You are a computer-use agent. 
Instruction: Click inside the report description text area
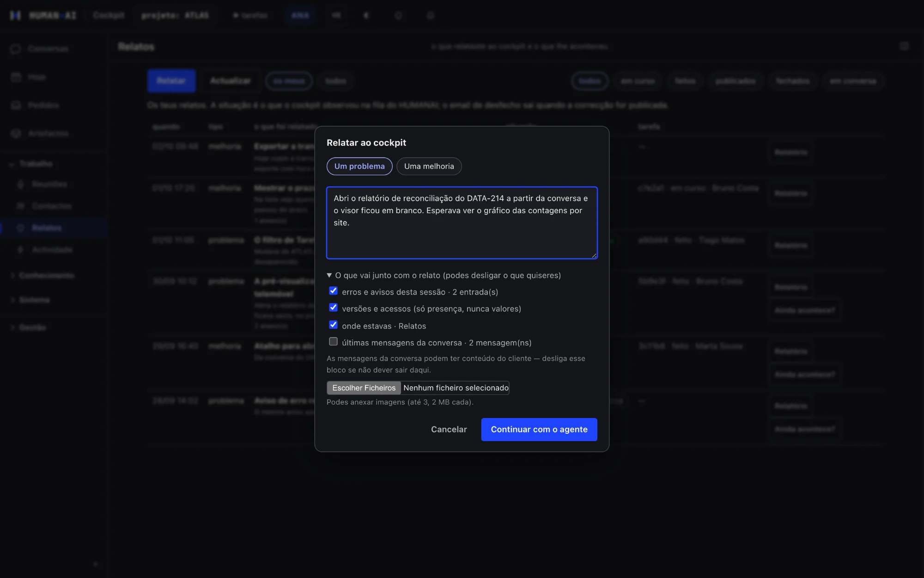click(462, 222)
